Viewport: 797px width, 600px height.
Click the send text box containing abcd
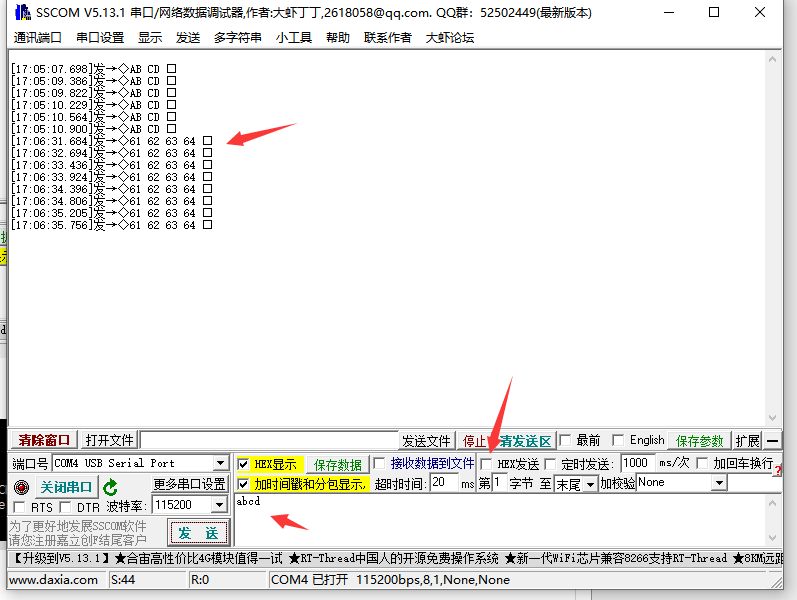500,518
